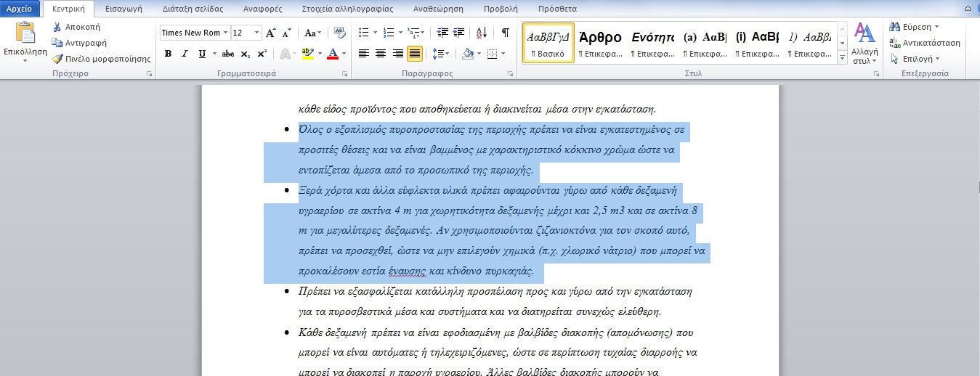
Task: Copy selection using Αντιγραφή
Action: coord(79,42)
